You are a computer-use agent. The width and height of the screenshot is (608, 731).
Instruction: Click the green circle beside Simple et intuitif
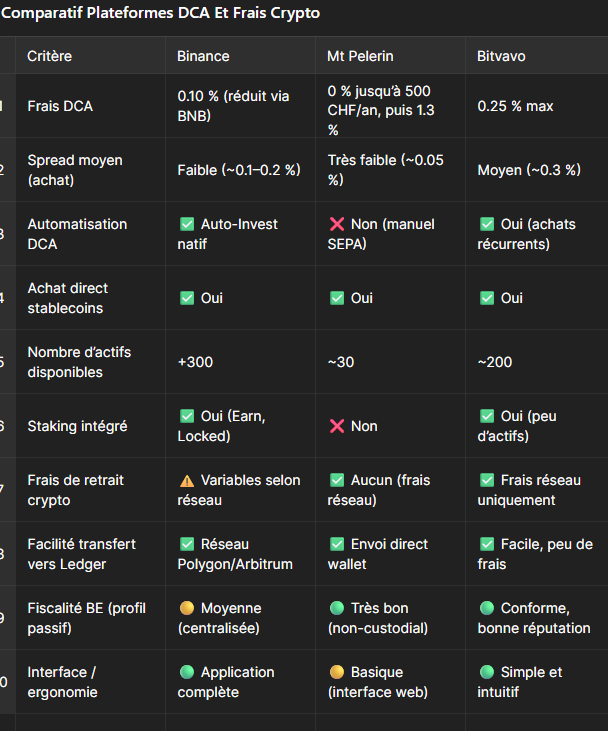pyautogui.click(x=486, y=672)
